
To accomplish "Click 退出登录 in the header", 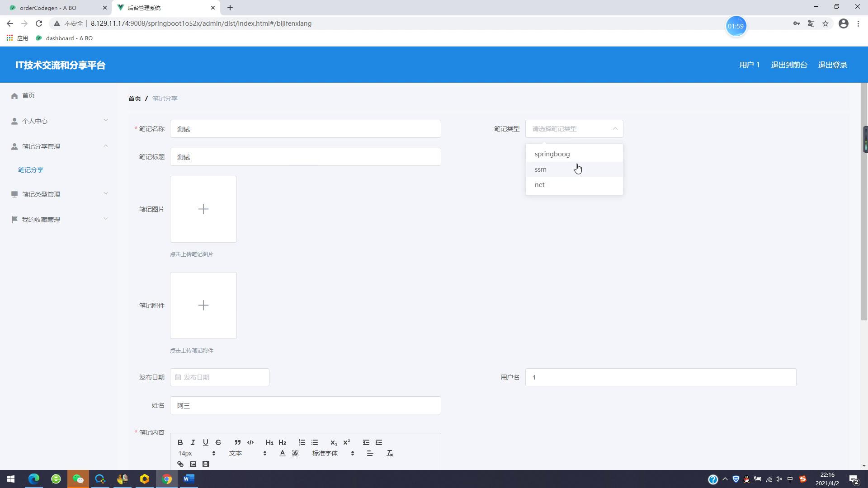I will pos(832,65).
